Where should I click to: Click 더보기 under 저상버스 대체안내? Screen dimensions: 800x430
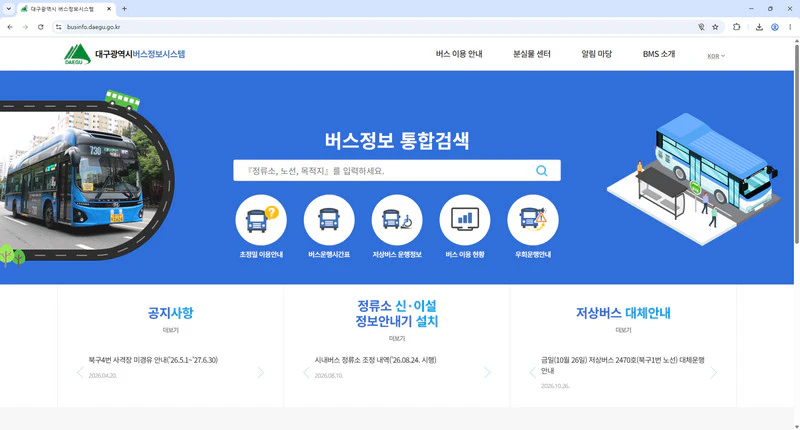[623, 331]
